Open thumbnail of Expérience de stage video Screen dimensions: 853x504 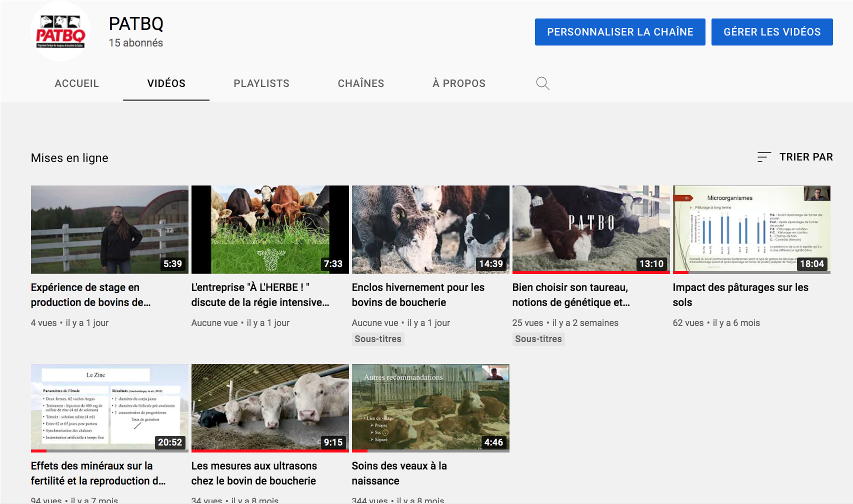pos(109,229)
